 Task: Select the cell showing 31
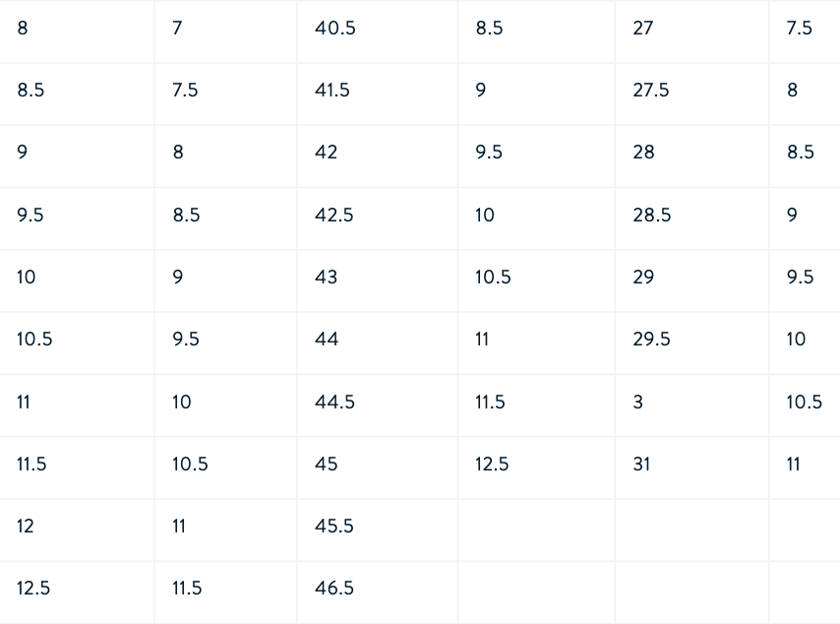[691, 468]
